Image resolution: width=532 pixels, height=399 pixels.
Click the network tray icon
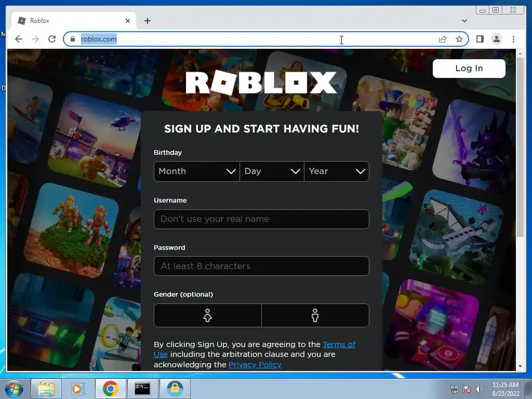tap(454, 389)
